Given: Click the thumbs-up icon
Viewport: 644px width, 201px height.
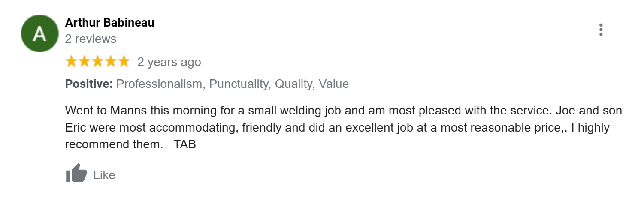Looking at the screenshot, I should 76,173.
